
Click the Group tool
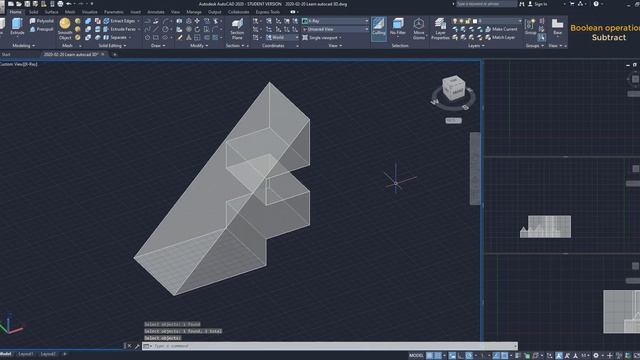click(x=531, y=27)
